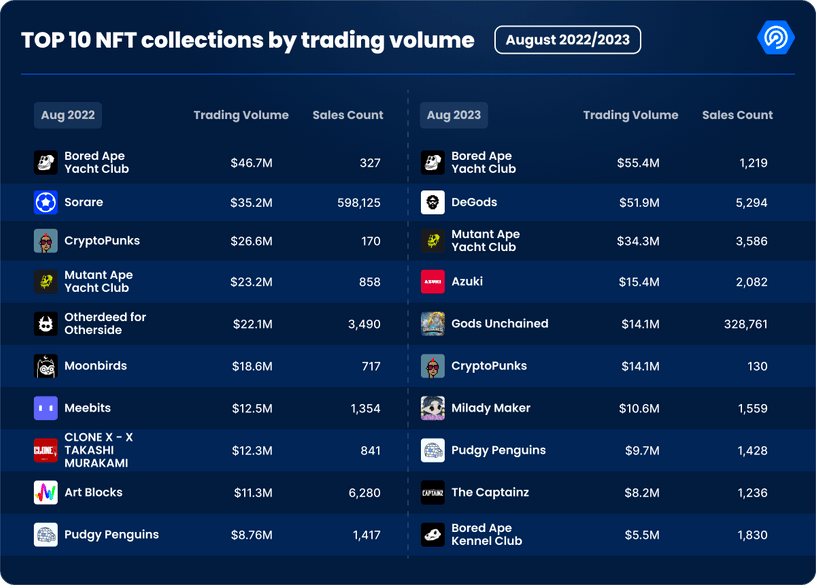816x585 pixels.
Task: Click the Moonbirds owl icon
Action: [46, 366]
